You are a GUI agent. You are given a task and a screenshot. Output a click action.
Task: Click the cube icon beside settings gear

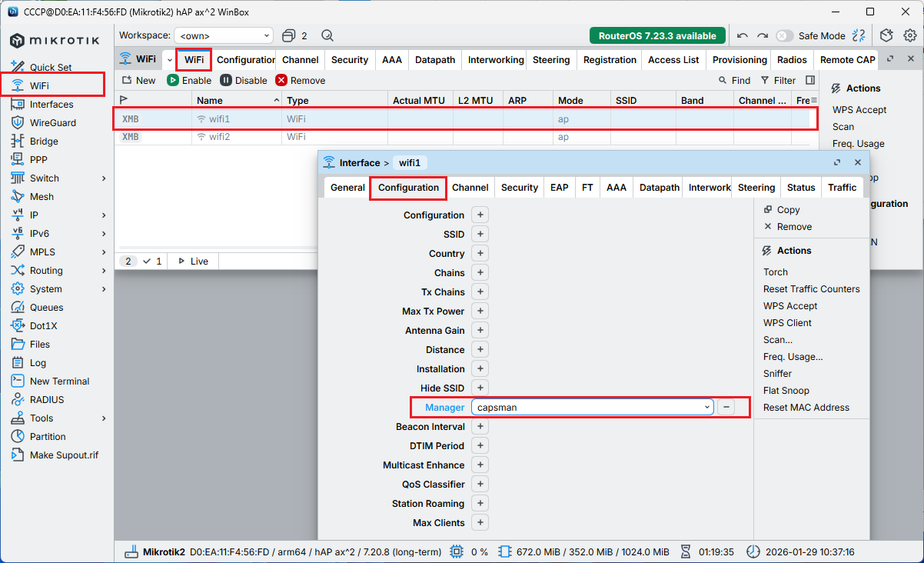coord(886,35)
